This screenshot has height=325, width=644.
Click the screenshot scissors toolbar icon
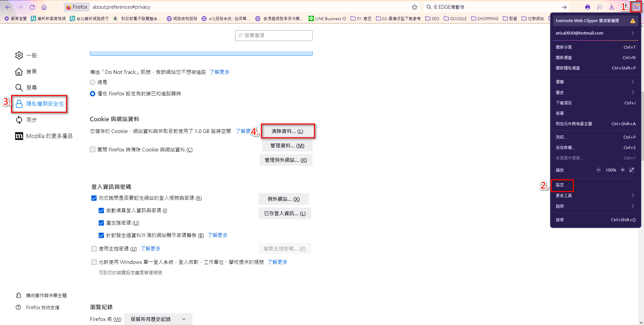[x=600, y=7]
